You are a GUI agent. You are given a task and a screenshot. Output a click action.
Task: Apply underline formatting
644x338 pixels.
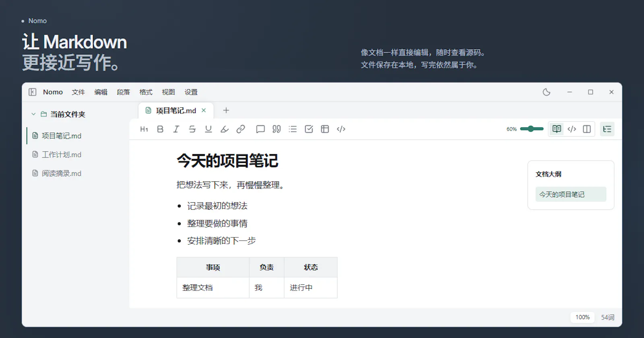pos(208,129)
